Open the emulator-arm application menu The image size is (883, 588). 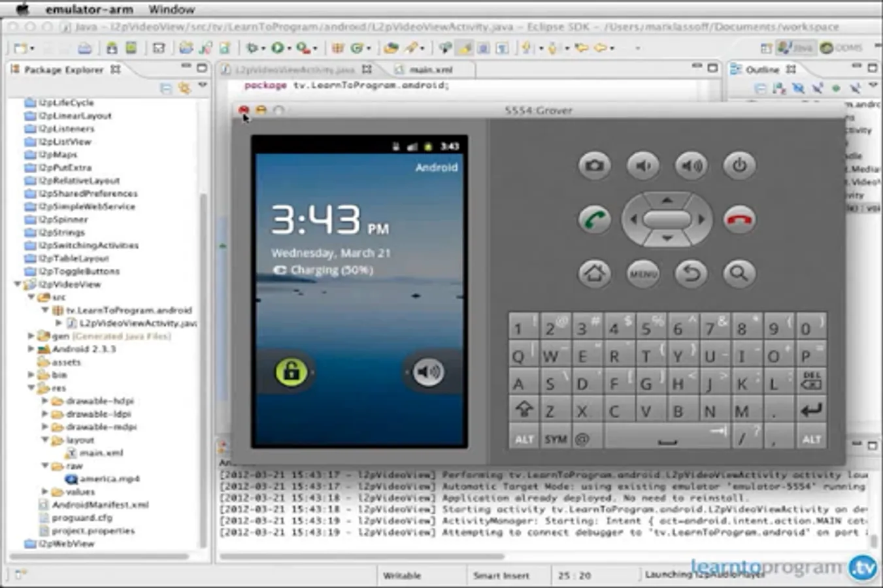[x=89, y=9]
